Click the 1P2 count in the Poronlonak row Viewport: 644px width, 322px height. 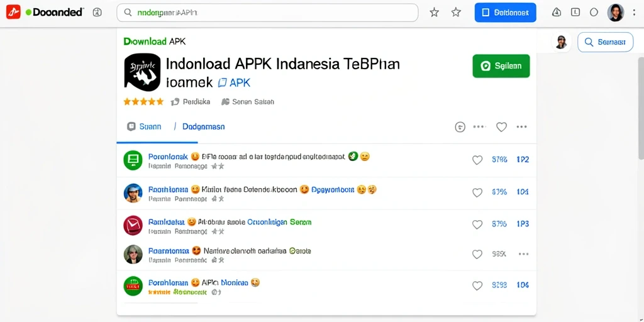[523, 160]
